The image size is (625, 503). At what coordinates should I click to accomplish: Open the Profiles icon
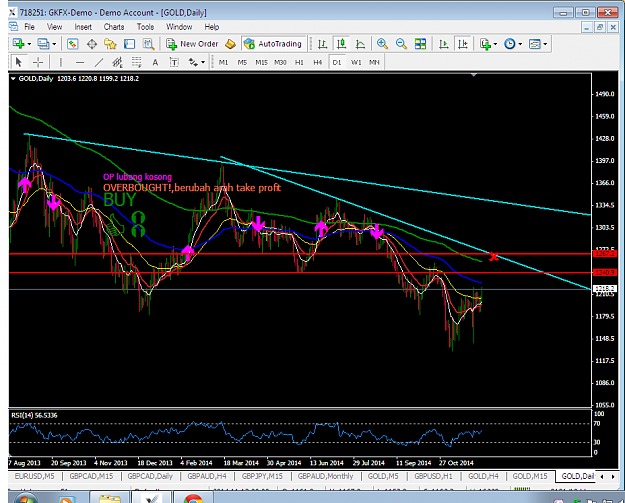[x=43, y=43]
